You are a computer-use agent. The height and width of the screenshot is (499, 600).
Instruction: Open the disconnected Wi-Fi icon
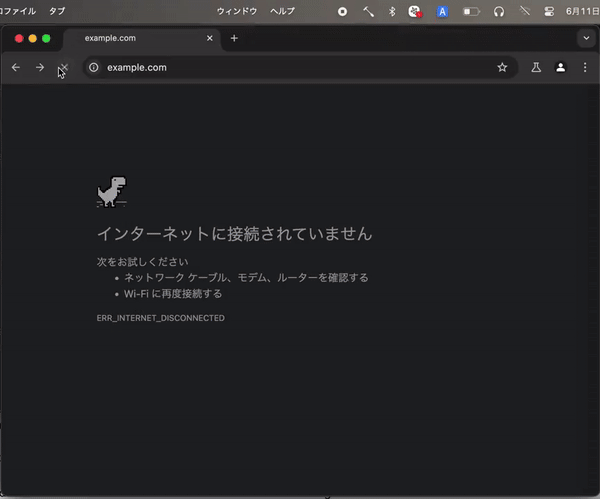pos(525,11)
